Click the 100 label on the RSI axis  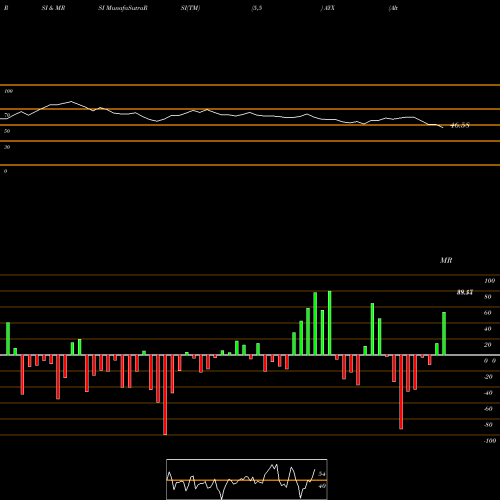8,91
